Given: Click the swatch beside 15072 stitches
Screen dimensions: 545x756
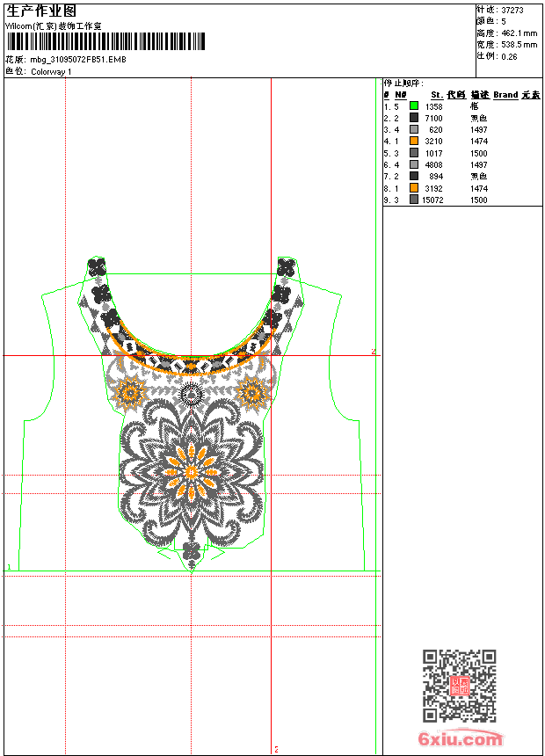Looking at the screenshot, I should click(x=414, y=200).
